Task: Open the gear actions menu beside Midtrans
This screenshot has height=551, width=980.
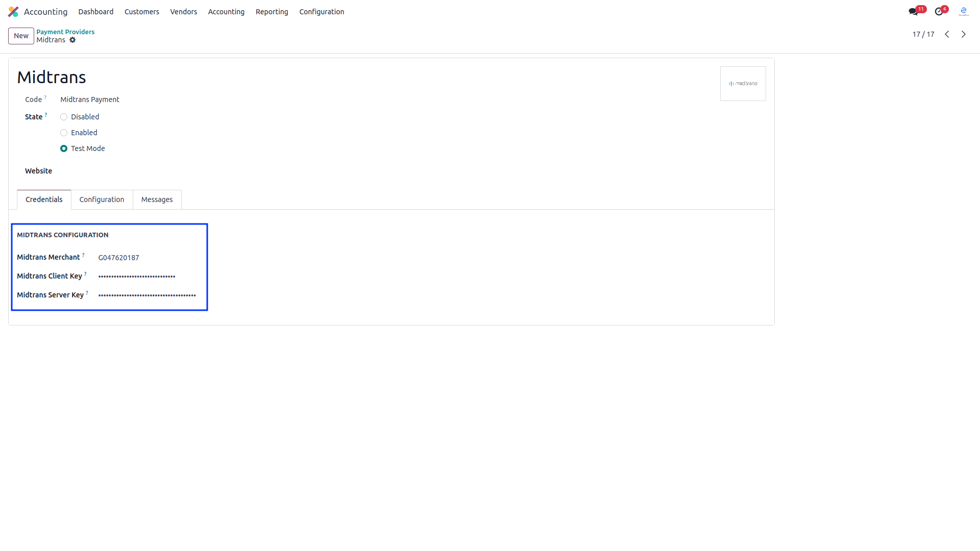Action: click(72, 40)
